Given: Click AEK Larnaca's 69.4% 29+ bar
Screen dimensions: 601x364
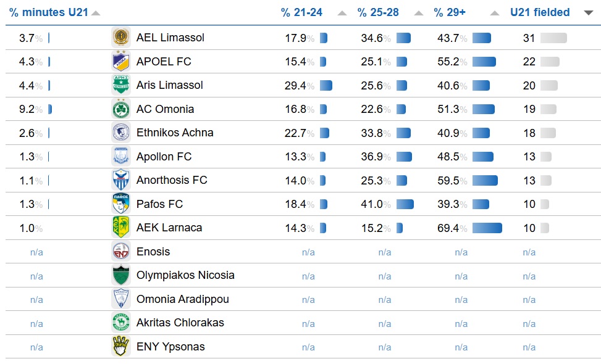Looking at the screenshot, I should [487, 228].
